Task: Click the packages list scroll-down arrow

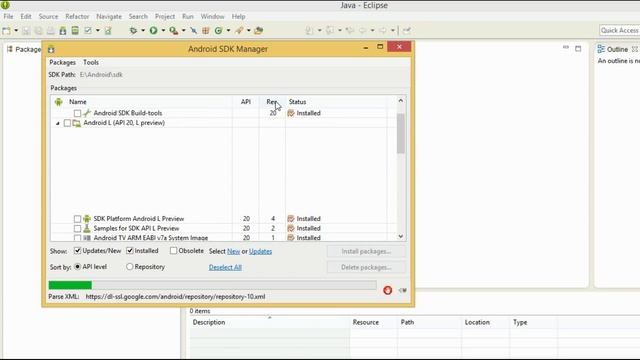Action: (401, 236)
